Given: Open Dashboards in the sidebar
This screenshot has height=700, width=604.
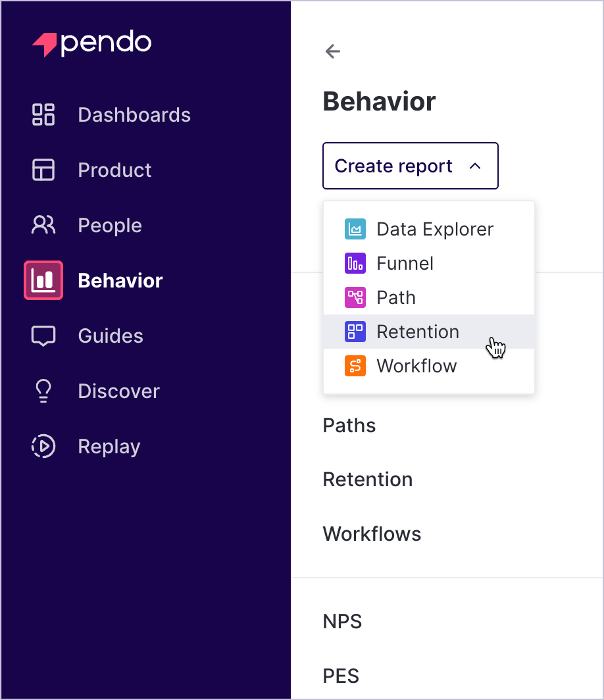Looking at the screenshot, I should coord(134,114).
